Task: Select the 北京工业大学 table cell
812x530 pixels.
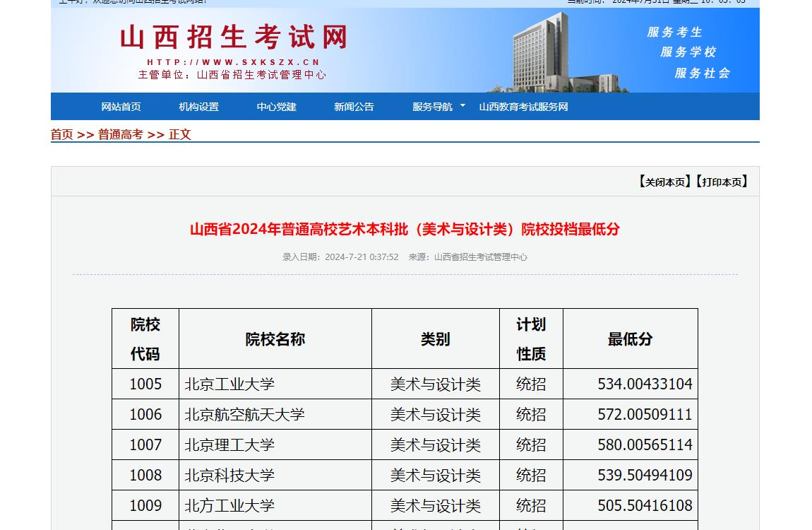Action: (229, 384)
